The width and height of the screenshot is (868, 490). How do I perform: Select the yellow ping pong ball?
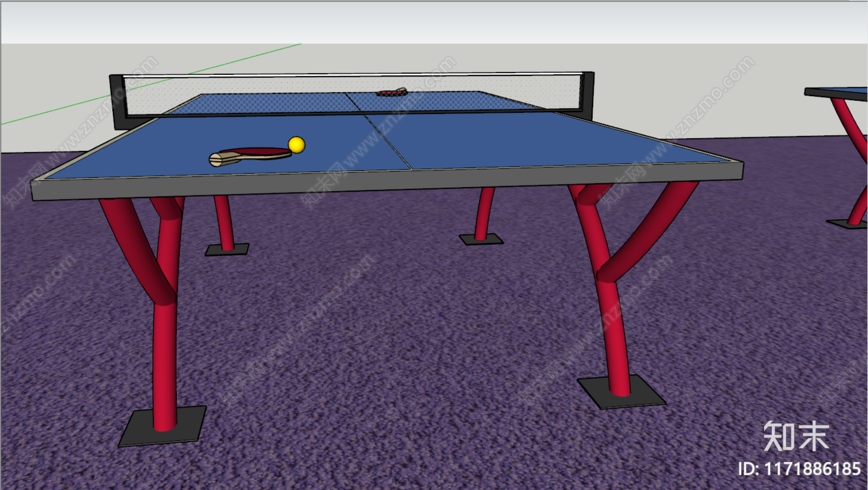[x=296, y=144]
